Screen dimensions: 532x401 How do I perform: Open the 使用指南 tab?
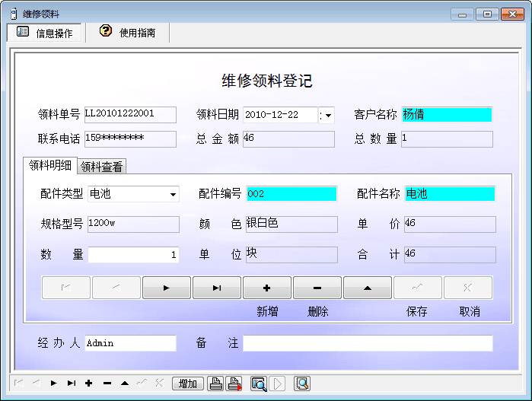128,33
